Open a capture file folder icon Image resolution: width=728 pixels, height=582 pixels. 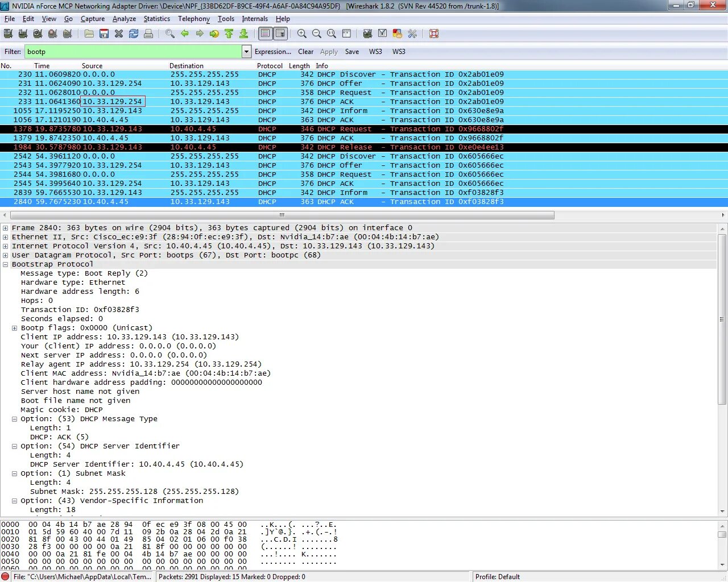pyautogui.click(x=89, y=34)
